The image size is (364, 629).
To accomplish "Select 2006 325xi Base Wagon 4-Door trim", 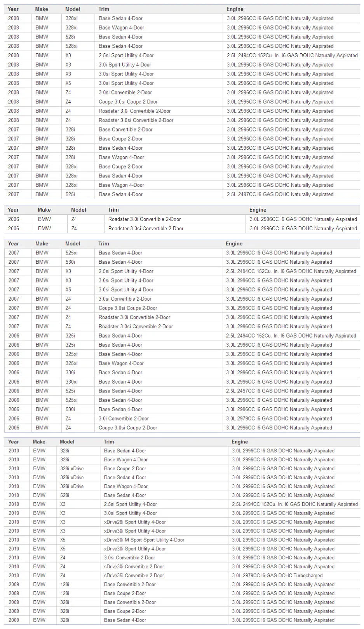I will 121,363.
